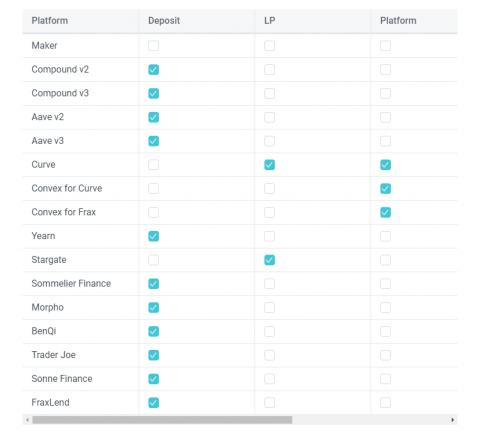The image size is (479, 437).
Task: Uncheck the LP checkbox for Stargate
Action: coord(269,260)
